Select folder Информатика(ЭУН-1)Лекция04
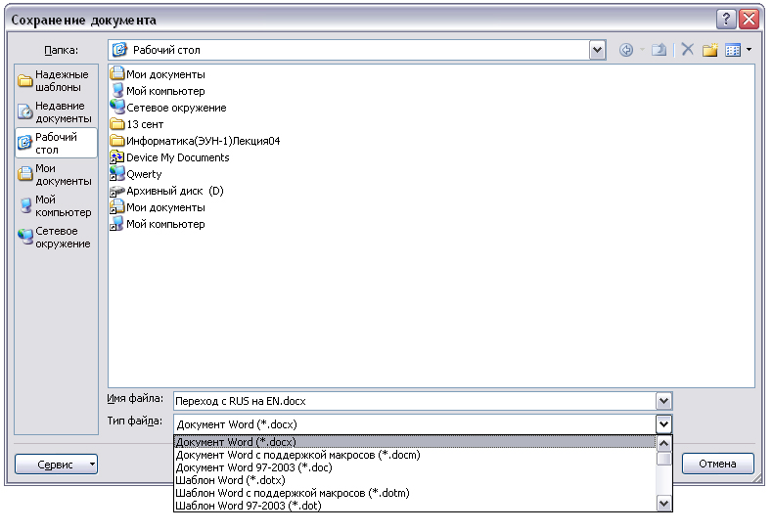 196,141
